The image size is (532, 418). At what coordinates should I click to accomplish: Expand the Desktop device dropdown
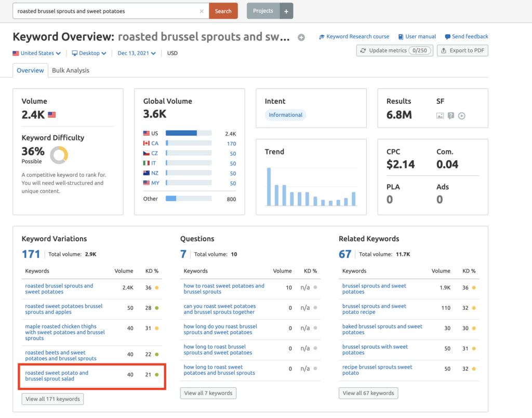click(x=89, y=53)
